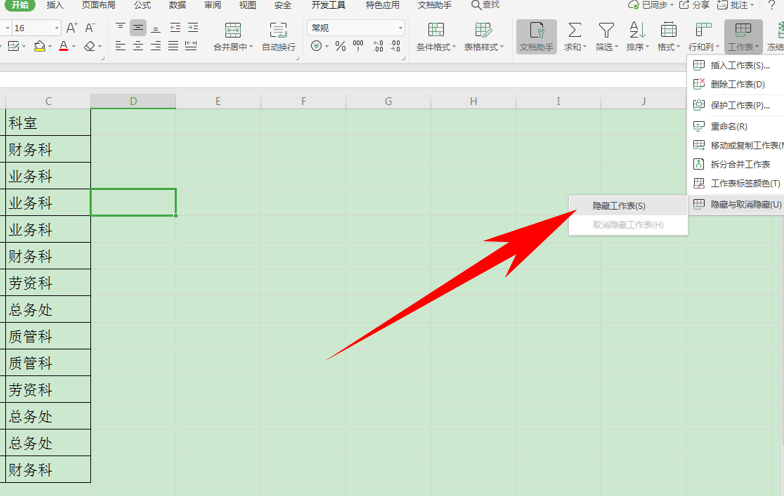Viewport: 784px width, 496px height.
Task: Click the fill color bucket icon
Action: (39, 46)
